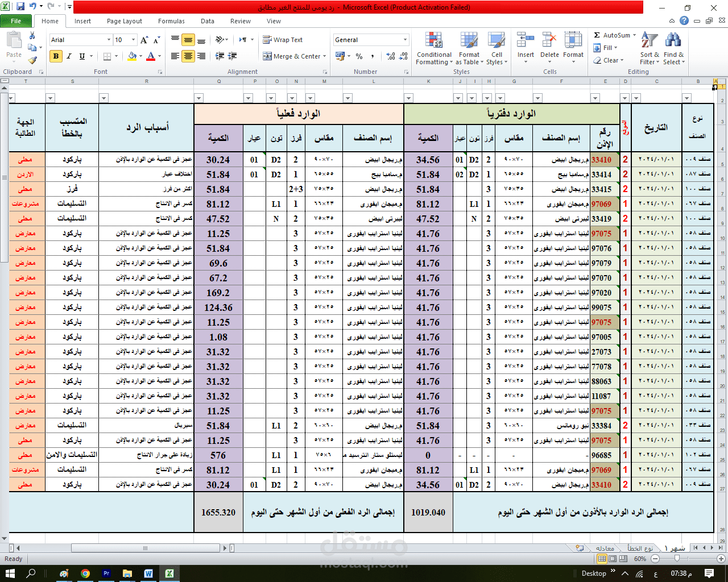The image size is (728, 582).
Task: Switch to the Review ribbon tab
Action: pos(241,21)
